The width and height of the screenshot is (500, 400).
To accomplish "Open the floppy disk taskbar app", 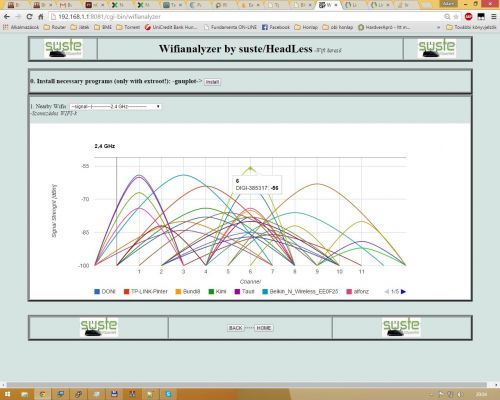I will click(x=114, y=394).
